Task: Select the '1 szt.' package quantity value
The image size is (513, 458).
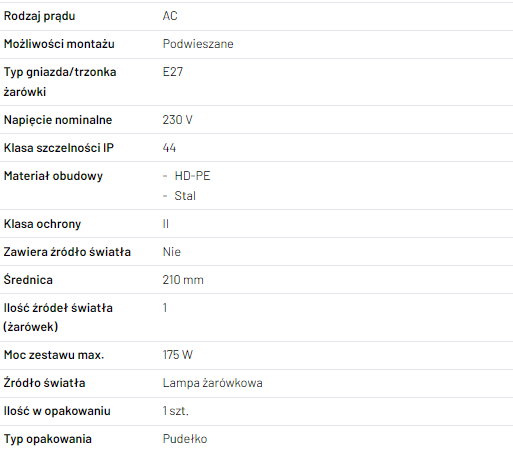Action: pos(176,411)
